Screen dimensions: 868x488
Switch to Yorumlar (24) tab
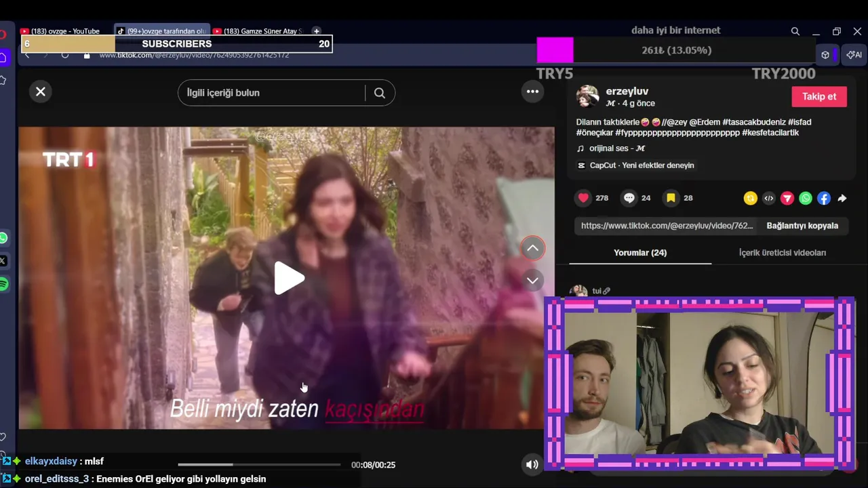tap(640, 253)
